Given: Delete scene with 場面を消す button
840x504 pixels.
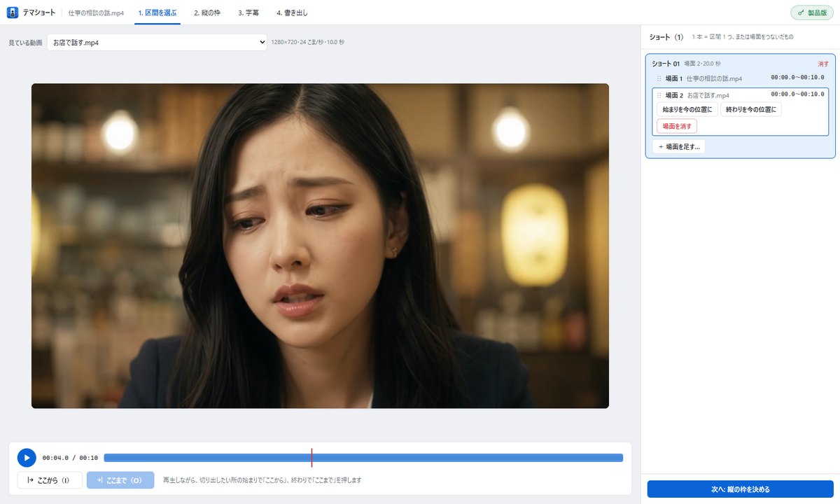Looking at the screenshot, I should (677, 126).
